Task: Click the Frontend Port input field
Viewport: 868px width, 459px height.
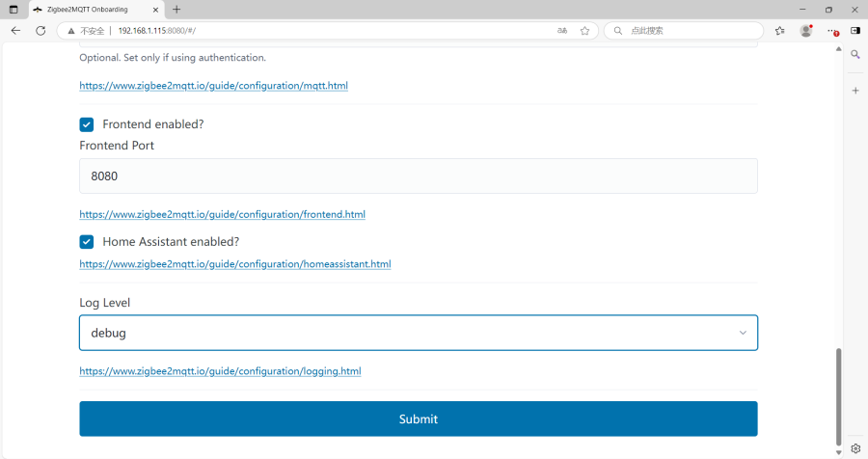Action: 419,176
